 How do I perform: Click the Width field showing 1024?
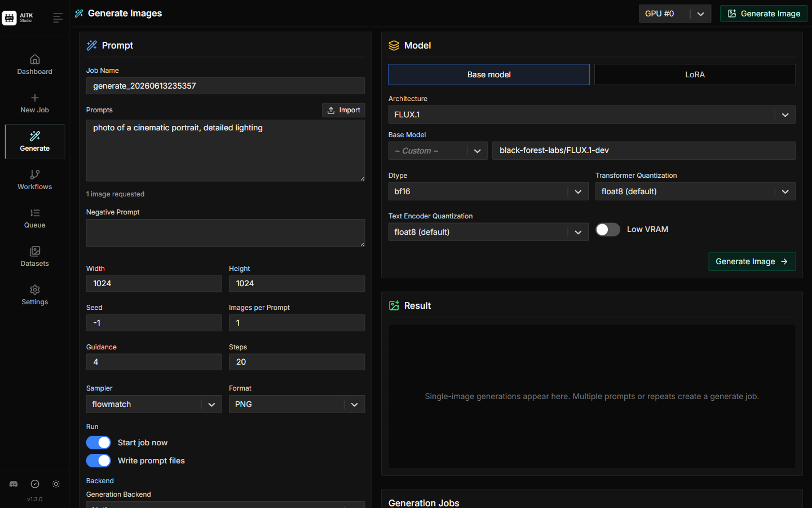[154, 283]
